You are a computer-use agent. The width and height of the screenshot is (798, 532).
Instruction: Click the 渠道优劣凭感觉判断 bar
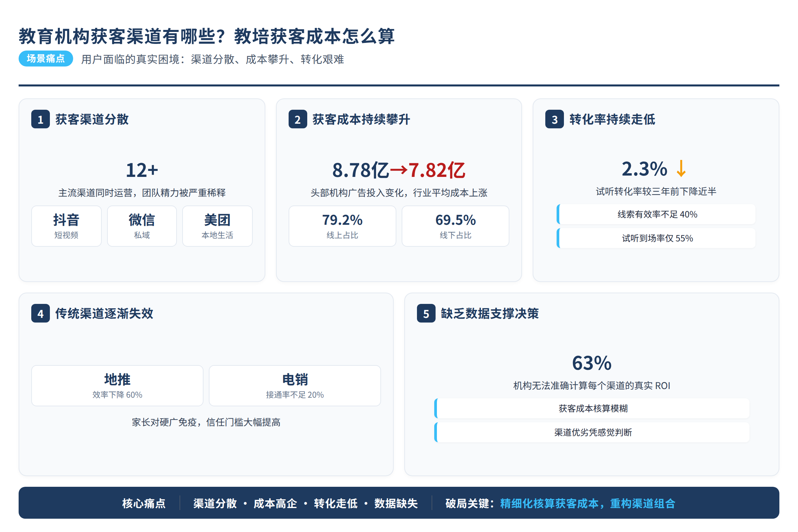point(592,432)
